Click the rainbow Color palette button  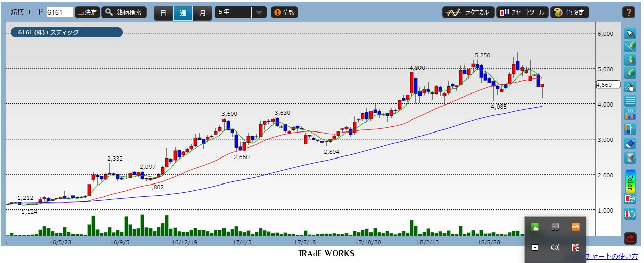[630, 180]
